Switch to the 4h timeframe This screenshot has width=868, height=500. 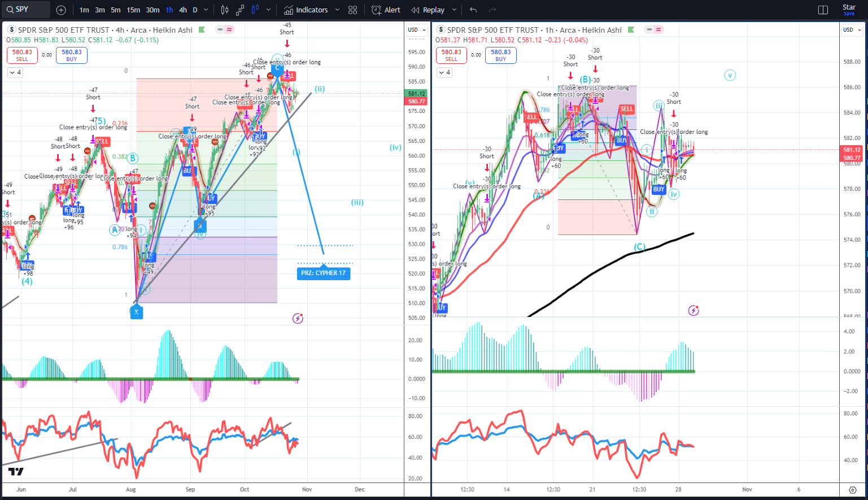[183, 10]
